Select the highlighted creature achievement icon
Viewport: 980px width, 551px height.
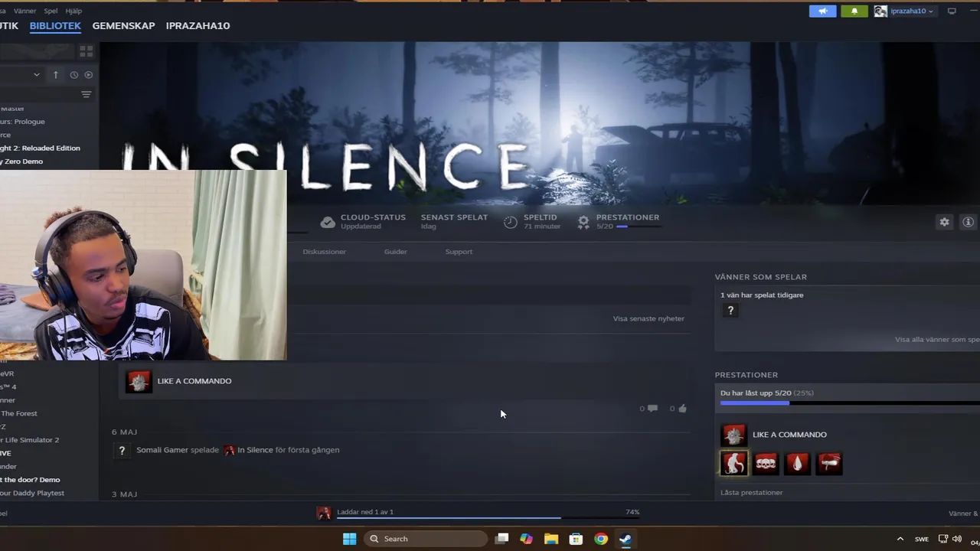click(x=733, y=463)
